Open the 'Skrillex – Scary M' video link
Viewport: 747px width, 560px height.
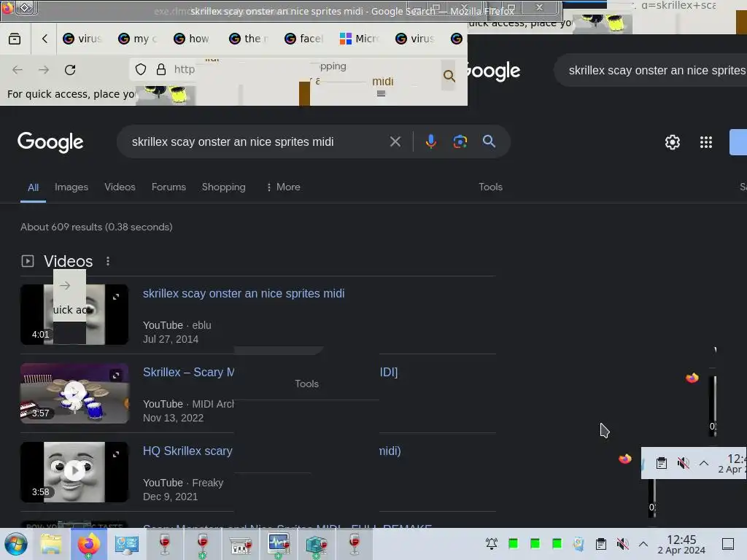189,372
